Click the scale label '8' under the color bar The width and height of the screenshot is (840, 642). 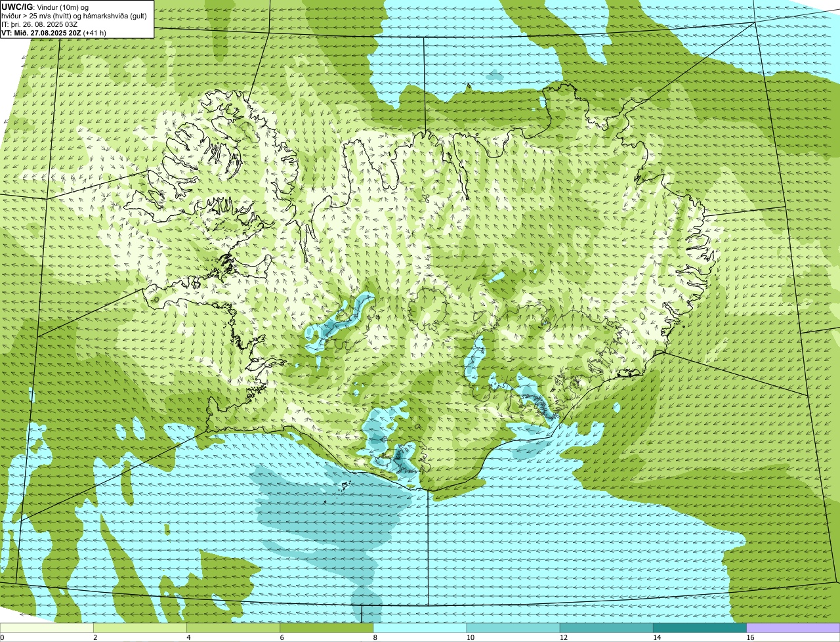click(375, 637)
